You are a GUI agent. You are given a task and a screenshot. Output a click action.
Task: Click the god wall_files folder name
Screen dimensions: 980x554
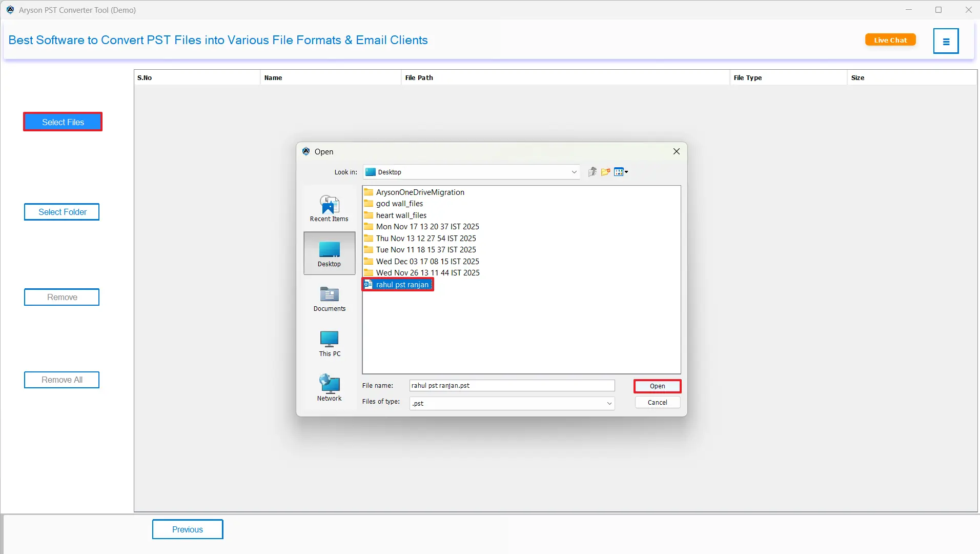pos(399,204)
